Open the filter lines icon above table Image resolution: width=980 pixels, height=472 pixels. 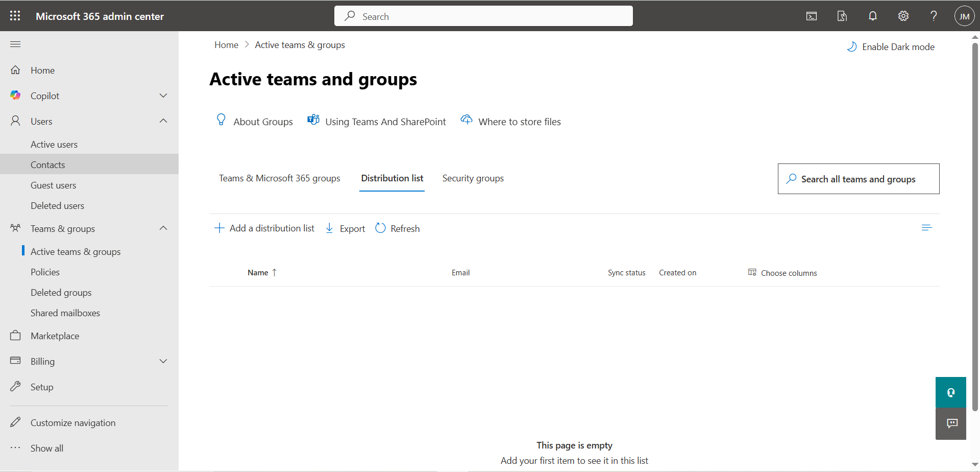pyautogui.click(x=927, y=228)
